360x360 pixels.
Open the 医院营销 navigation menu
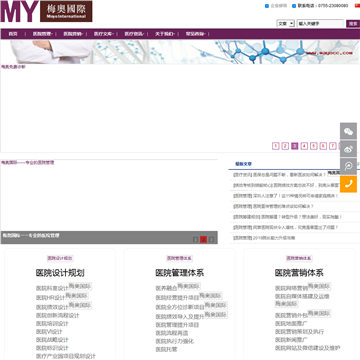[x=74, y=34]
